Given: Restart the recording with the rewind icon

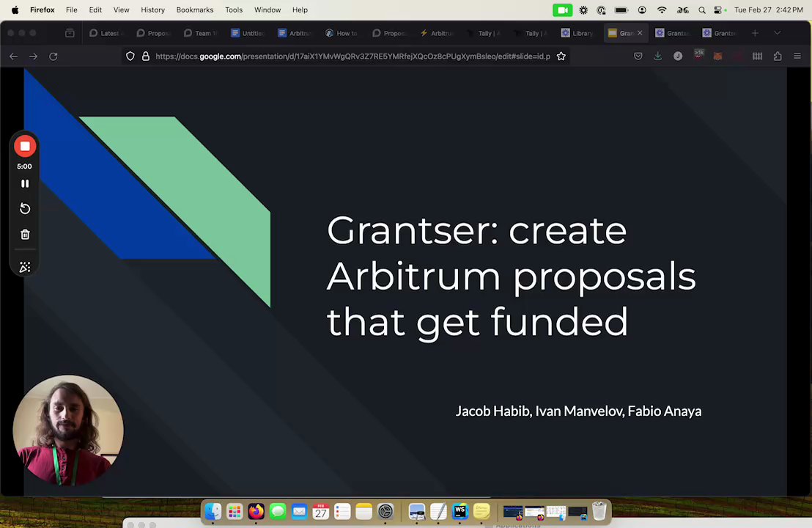Looking at the screenshot, I should 25,209.
